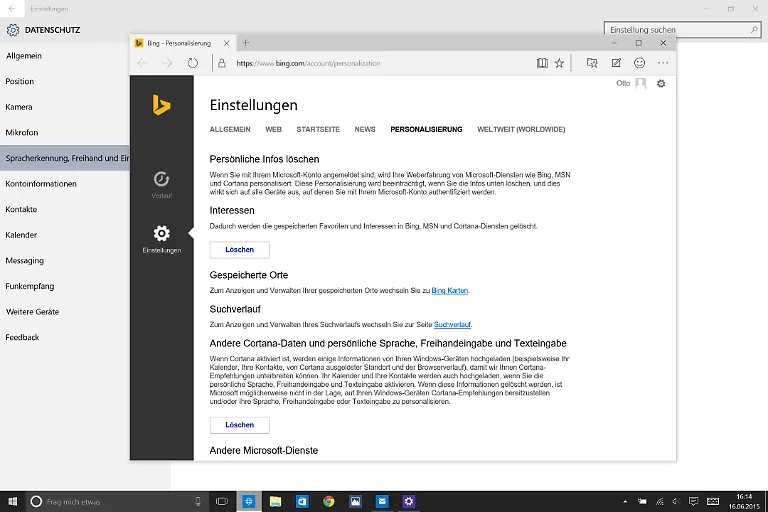Select the NEWS tab
Viewport: 768px width, 512px height.
tap(365, 130)
